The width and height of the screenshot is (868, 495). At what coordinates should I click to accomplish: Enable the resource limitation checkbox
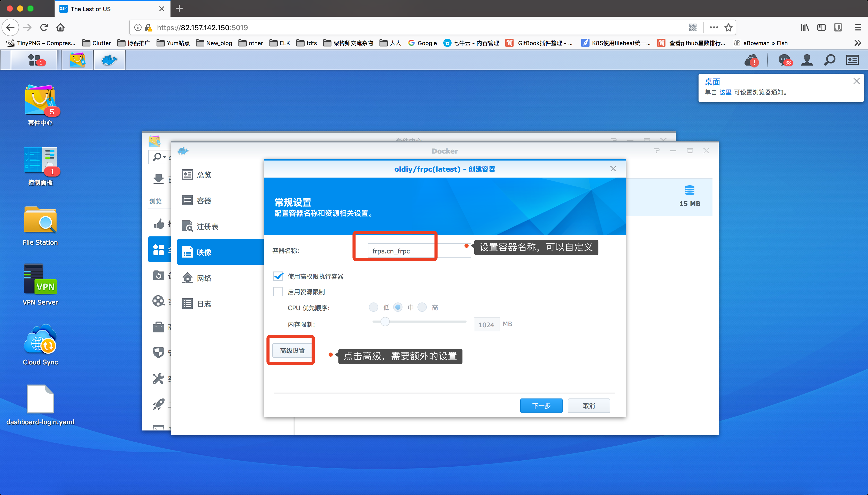pos(278,292)
